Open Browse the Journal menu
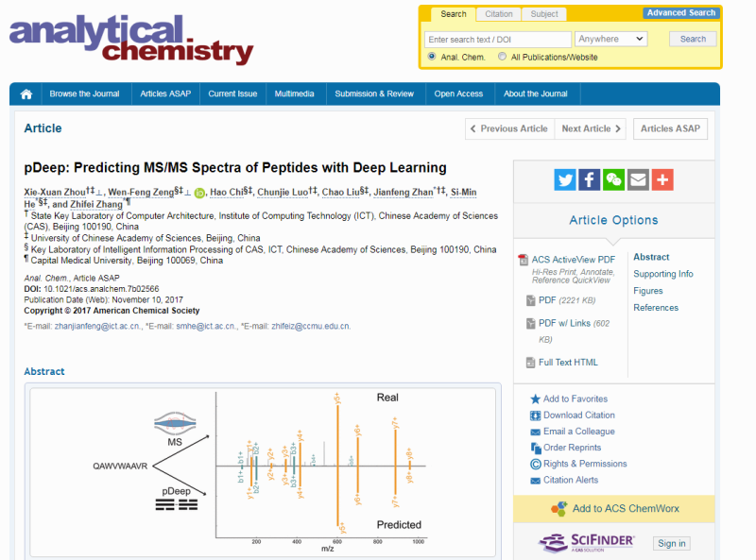The image size is (756, 560). pos(84,94)
